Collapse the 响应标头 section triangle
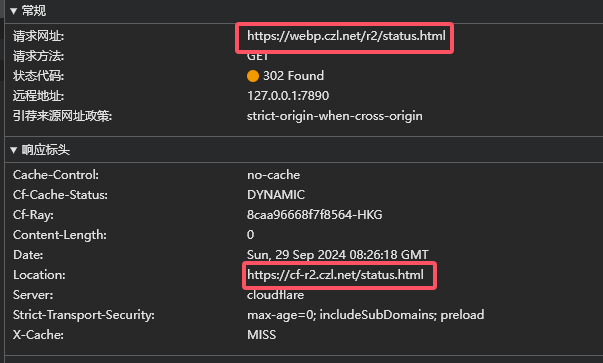 point(13,150)
